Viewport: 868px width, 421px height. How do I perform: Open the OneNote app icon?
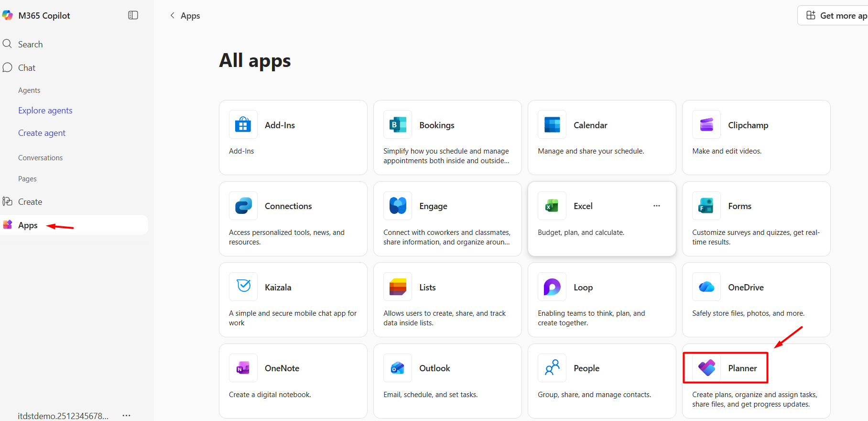[x=243, y=368]
